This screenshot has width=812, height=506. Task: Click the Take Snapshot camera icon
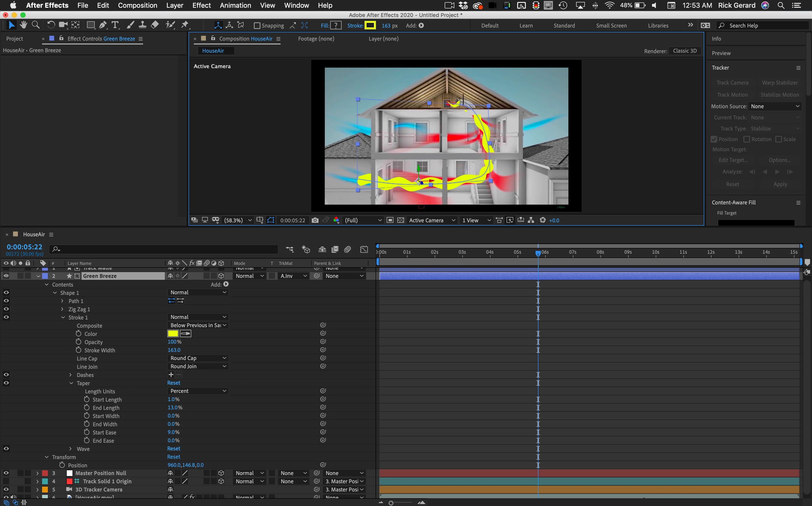click(315, 220)
